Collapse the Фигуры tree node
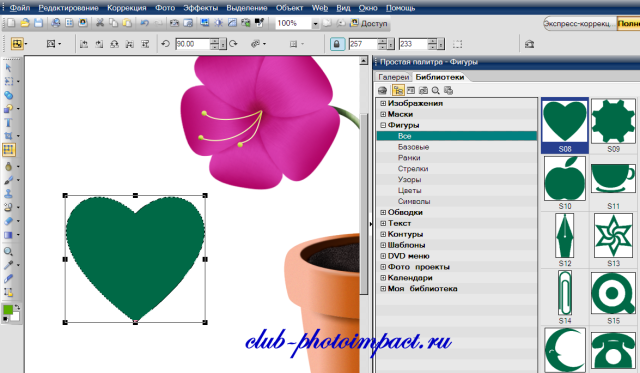Viewport: 640px width, 373px height. click(x=383, y=125)
